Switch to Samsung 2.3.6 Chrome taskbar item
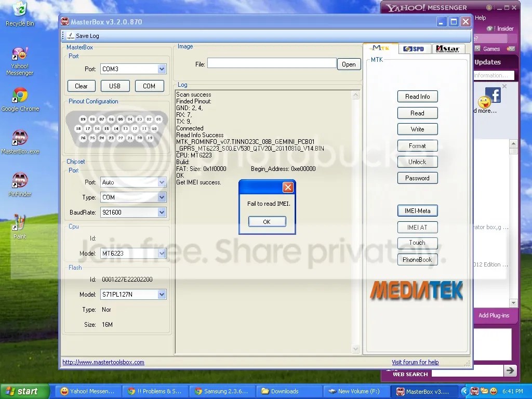 [221, 391]
